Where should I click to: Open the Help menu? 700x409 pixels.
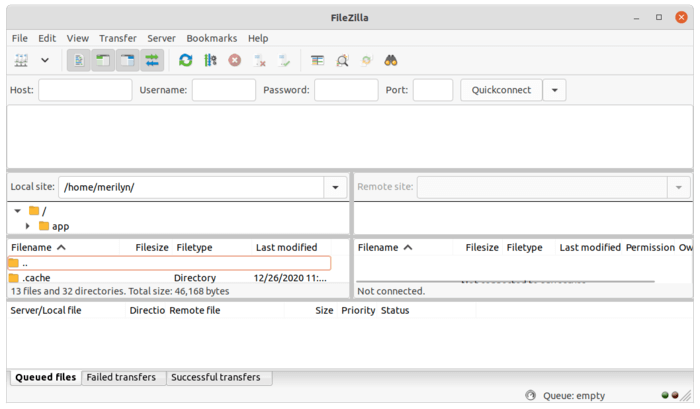(x=258, y=38)
